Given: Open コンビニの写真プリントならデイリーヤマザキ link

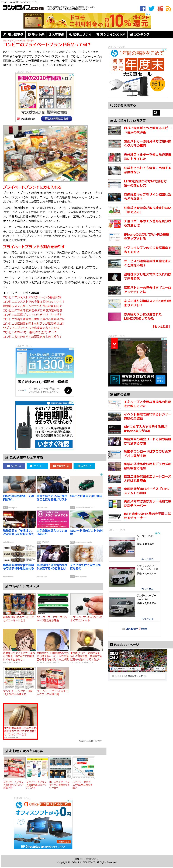Looking at the screenshot, I should click(33, 315).
